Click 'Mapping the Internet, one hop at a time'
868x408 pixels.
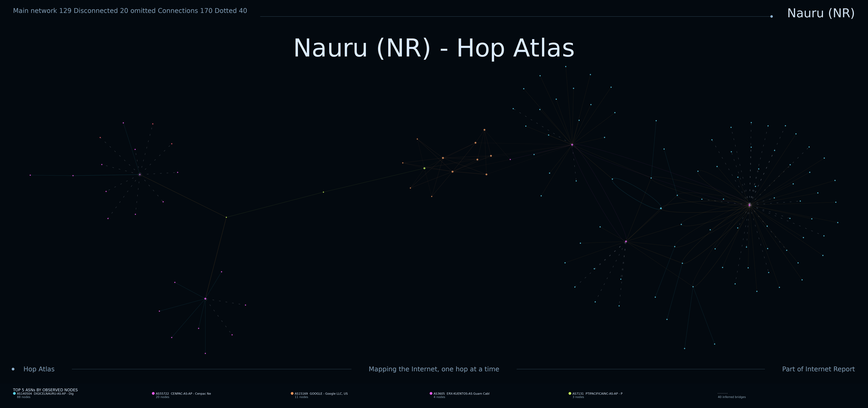click(434, 369)
